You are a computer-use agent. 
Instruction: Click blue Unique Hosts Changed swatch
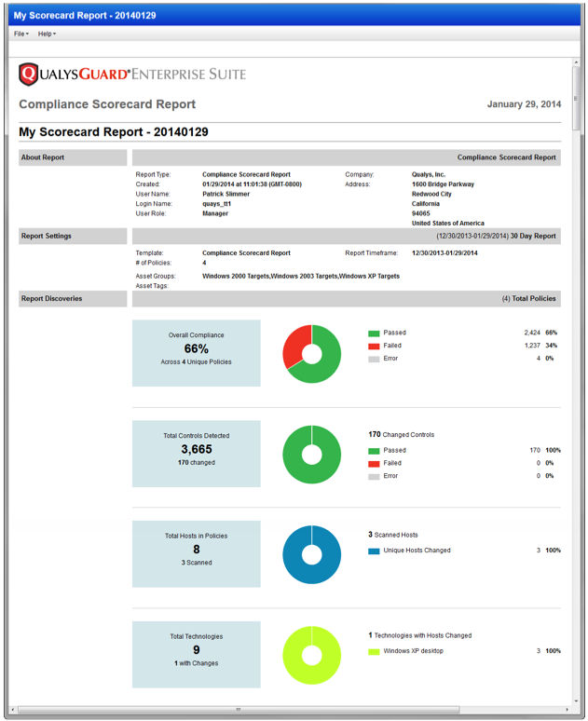pos(374,551)
